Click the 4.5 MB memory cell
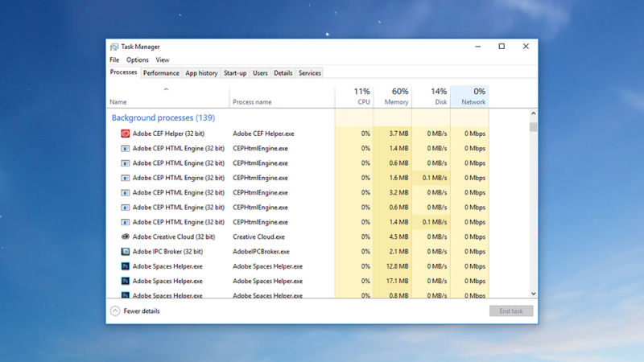The image size is (644, 362). (393, 237)
